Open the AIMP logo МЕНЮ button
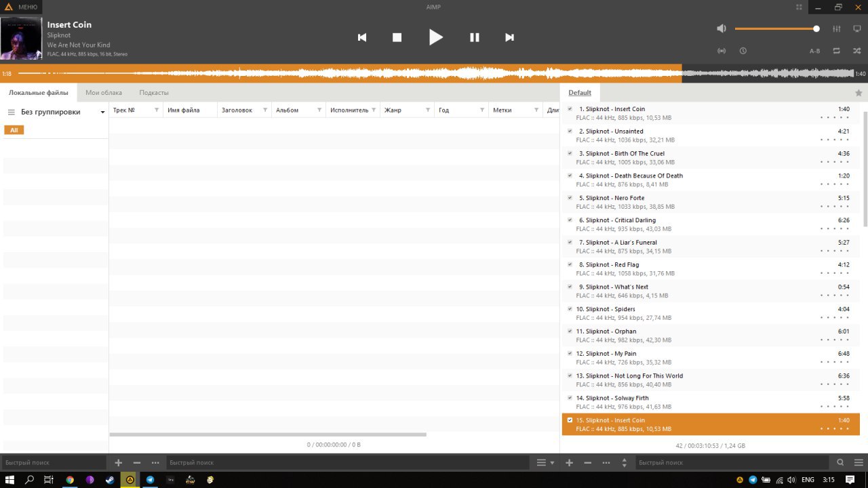This screenshot has width=868, height=488. pyautogui.click(x=21, y=7)
